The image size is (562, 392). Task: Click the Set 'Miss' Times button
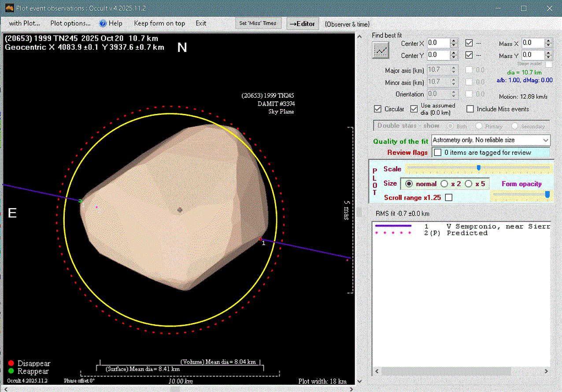pyautogui.click(x=258, y=23)
